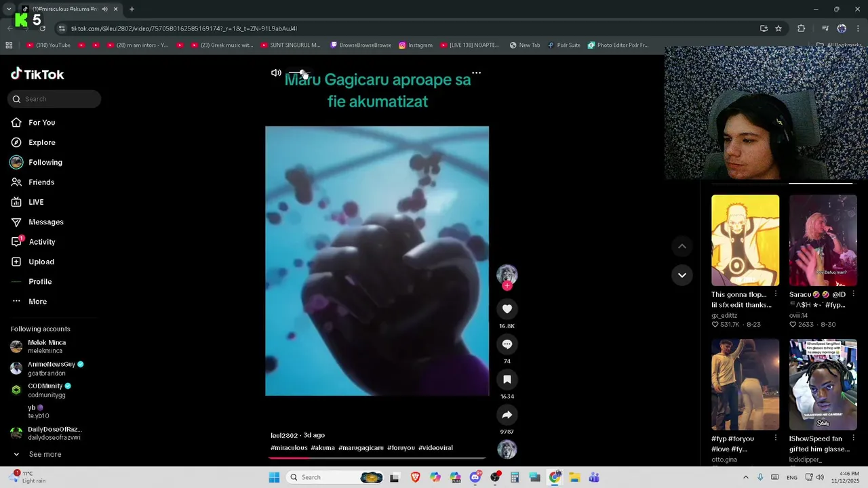Click the taskbar Search box
The image size is (868, 488).
(x=334, y=477)
